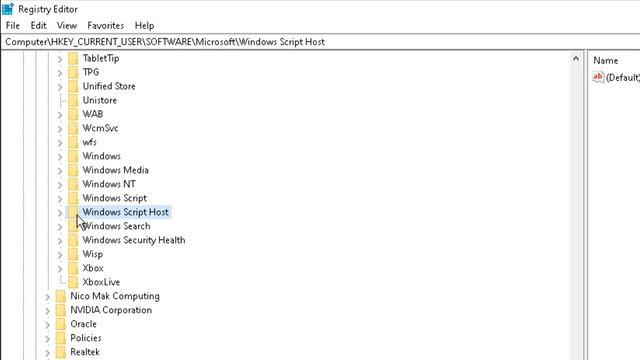Click the registry path address bar
The width and height of the screenshot is (640, 360).
[x=320, y=42]
